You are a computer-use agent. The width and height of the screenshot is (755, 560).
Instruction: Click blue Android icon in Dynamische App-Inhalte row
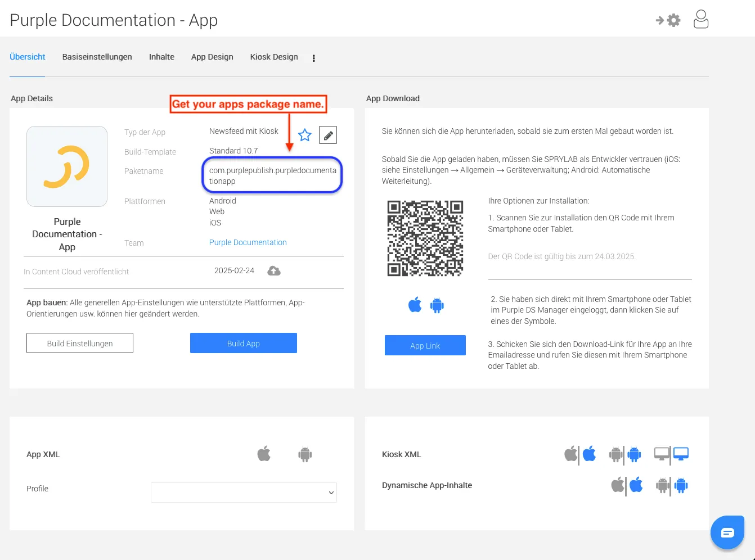tap(681, 485)
